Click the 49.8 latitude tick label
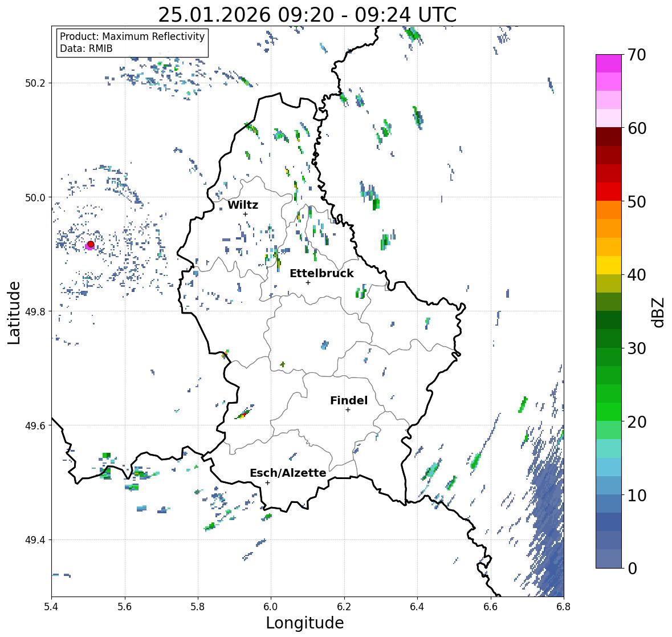Image resolution: width=672 pixels, height=637 pixels. [35, 311]
